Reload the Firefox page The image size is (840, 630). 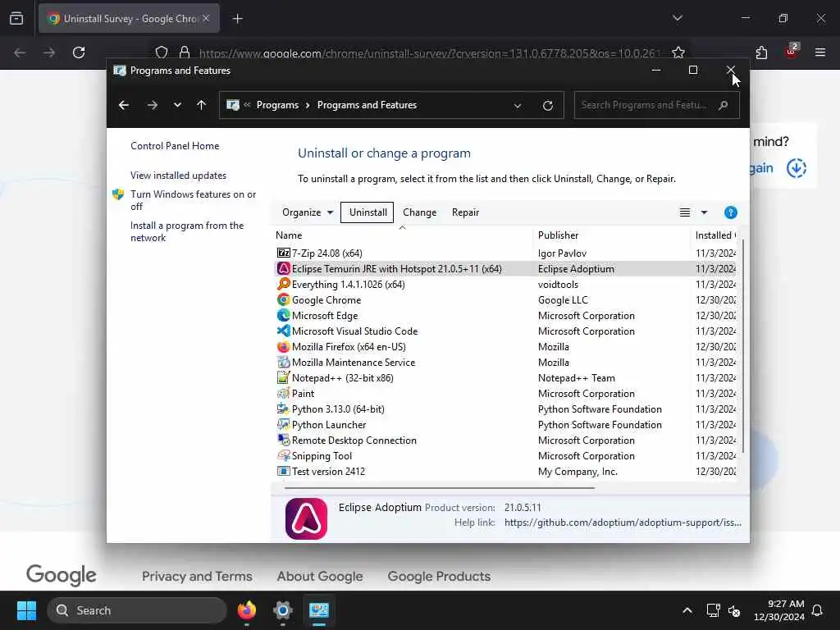click(79, 52)
